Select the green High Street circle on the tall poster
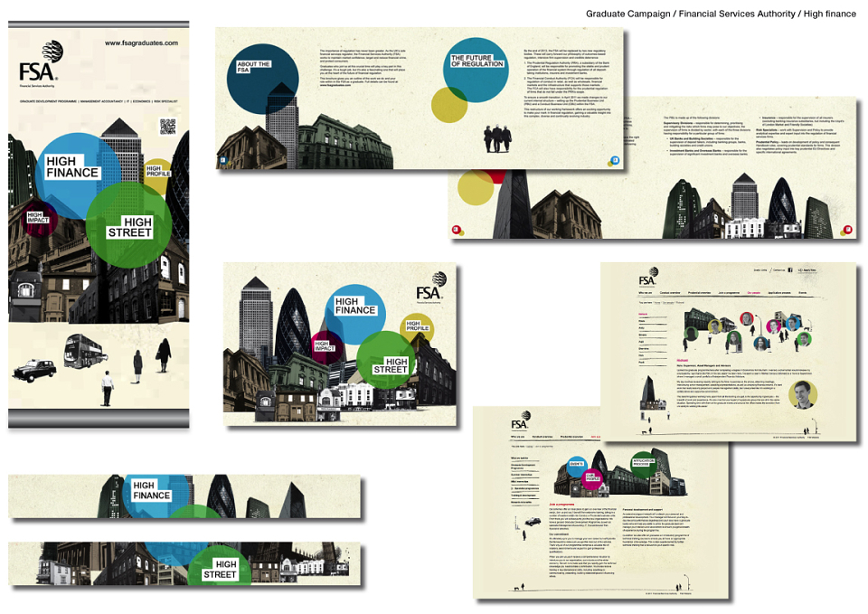The width and height of the screenshot is (868, 614). click(129, 225)
